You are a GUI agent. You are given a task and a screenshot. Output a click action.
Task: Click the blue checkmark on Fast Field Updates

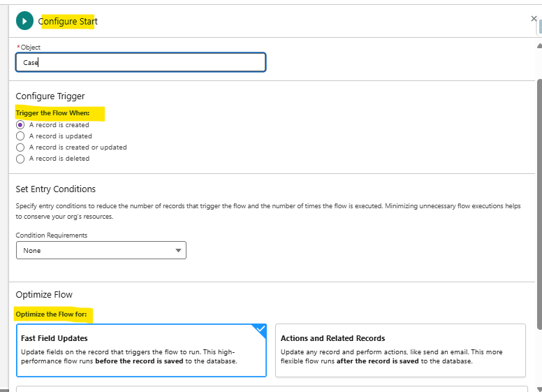point(260,329)
